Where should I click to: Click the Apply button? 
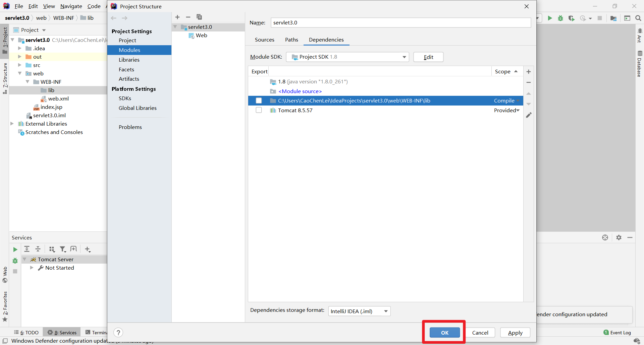(x=515, y=333)
